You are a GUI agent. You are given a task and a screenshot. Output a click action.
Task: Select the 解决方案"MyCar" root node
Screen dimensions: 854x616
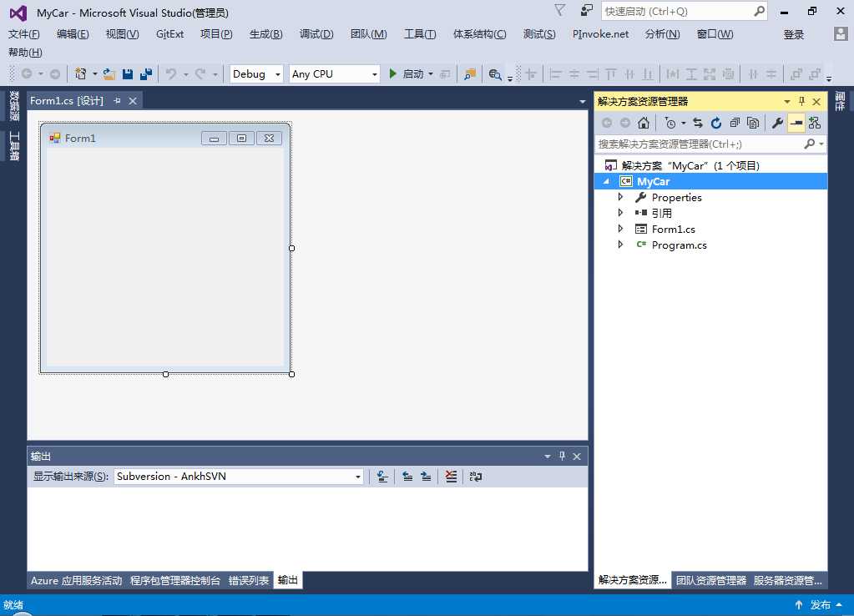[x=690, y=165]
